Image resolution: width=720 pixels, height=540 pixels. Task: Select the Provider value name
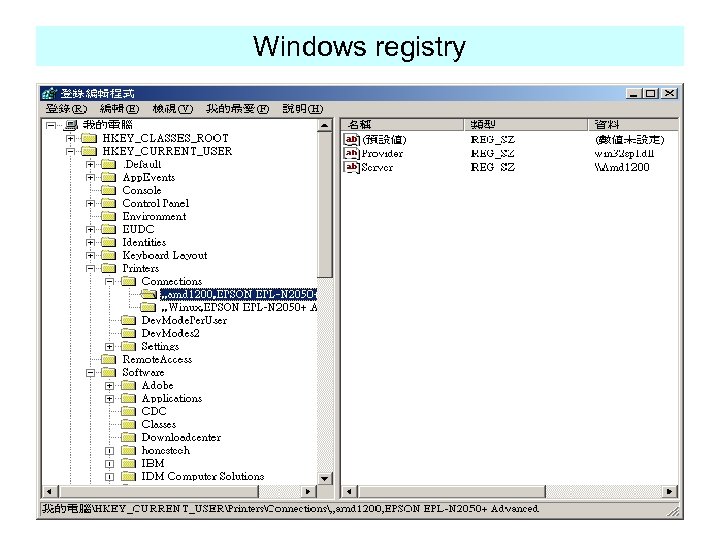tap(382, 153)
